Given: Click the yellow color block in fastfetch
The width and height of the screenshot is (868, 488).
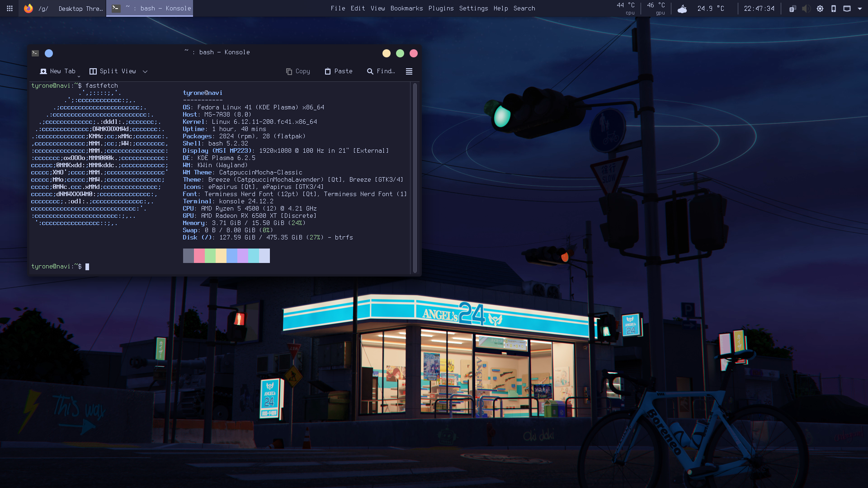Looking at the screenshot, I should click(x=221, y=256).
